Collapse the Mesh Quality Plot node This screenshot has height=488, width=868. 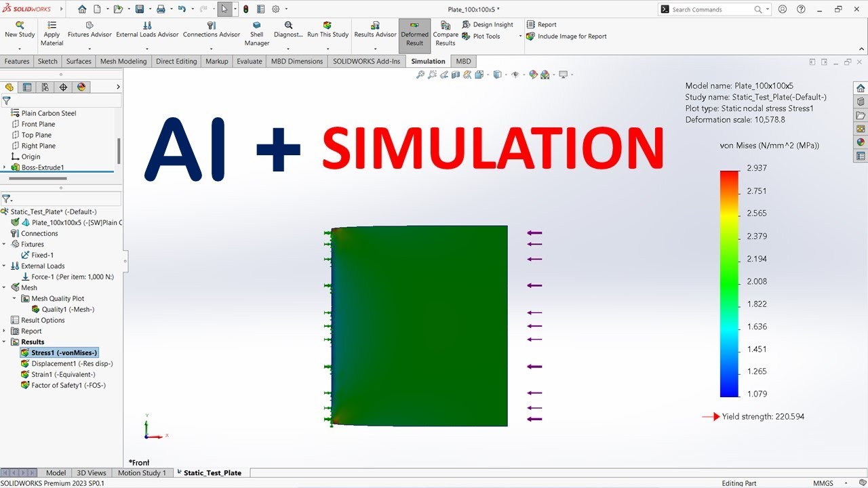coord(15,298)
